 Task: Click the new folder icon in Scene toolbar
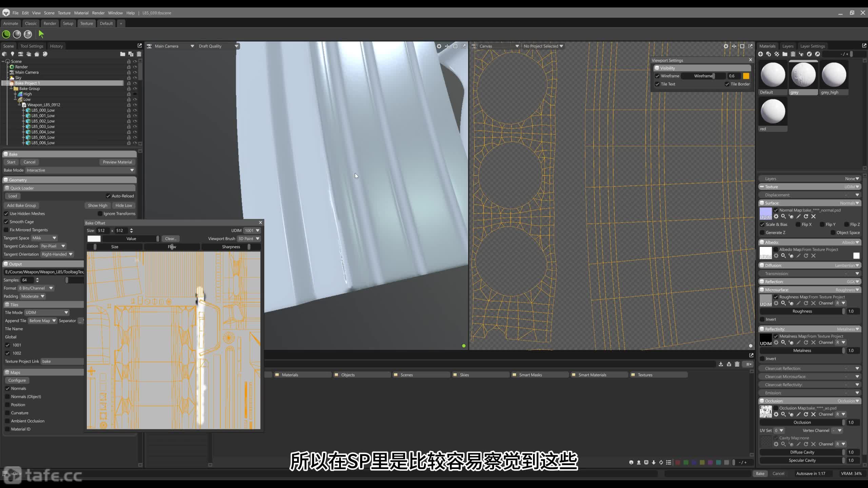coord(122,54)
